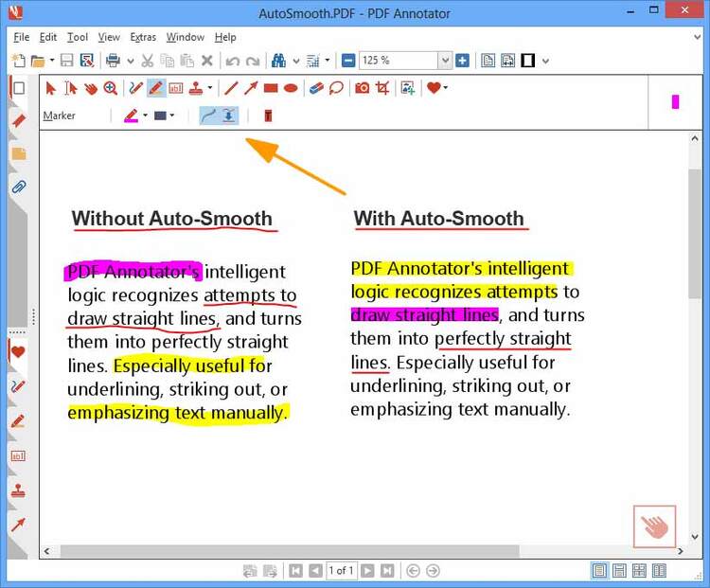This screenshot has height=588, width=710.
Task: Select the Stamp tool
Action: coord(196,88)
